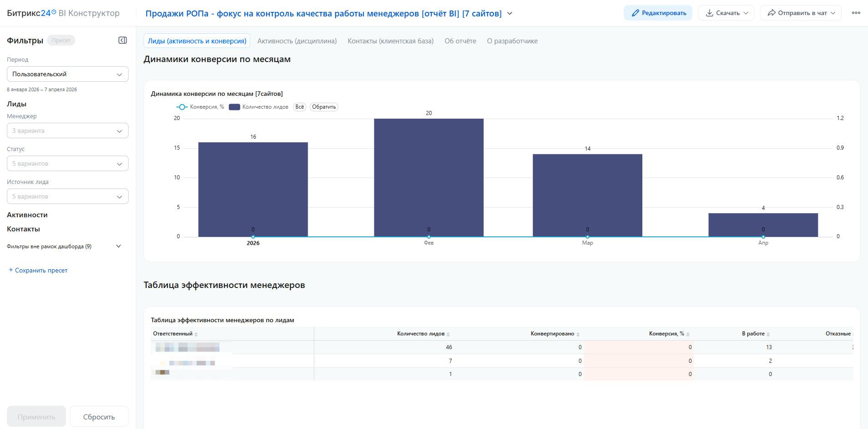This screenshot has height=429, width=868.
Task: Open the Период dropdown Пользовательский
Action: [x=67, y=74]
